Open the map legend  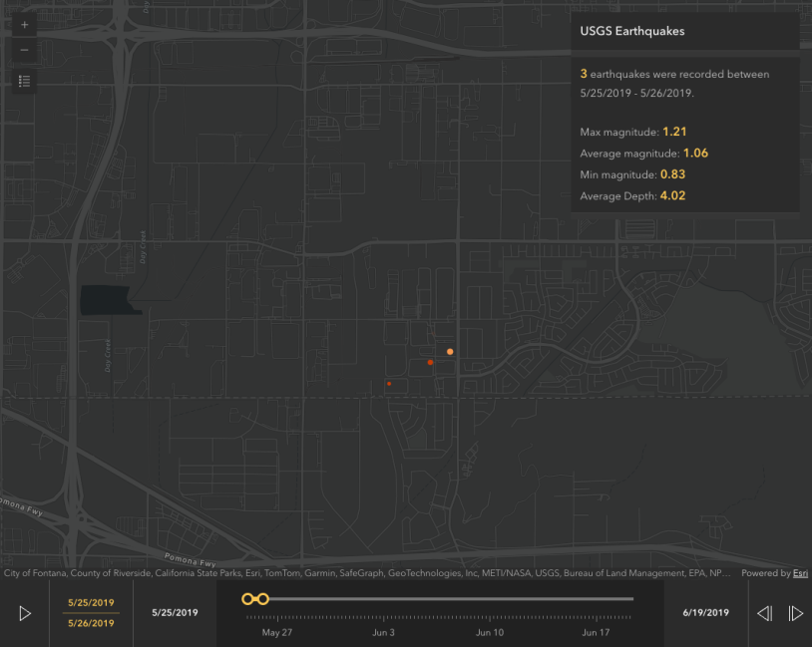click(25, 81)
